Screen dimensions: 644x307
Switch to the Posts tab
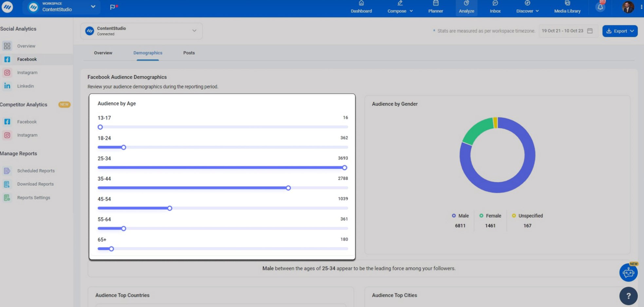pyautogui.click(x=189, y=53)
